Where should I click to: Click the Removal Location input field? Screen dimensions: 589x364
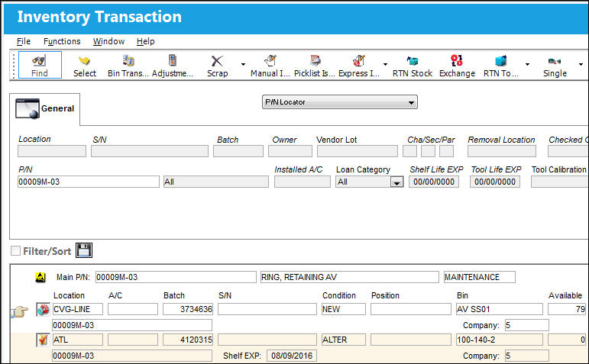[502, 151]
